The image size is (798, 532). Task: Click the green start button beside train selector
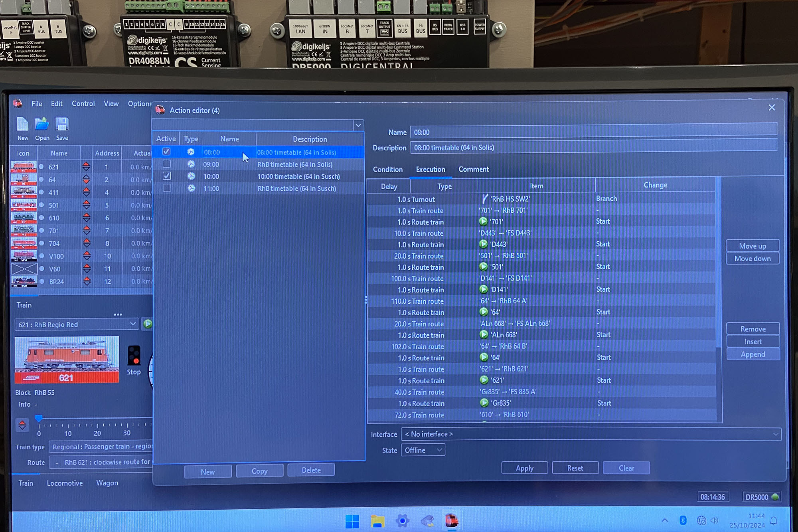click(x=148, y=324)
